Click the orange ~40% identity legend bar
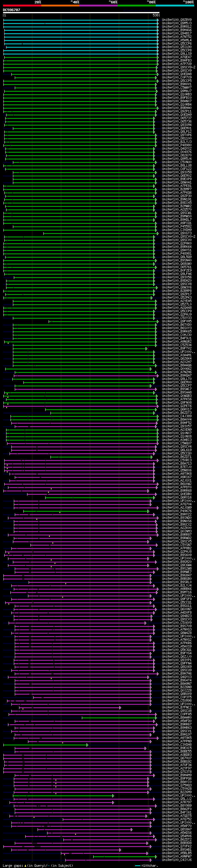 point(60,6)
